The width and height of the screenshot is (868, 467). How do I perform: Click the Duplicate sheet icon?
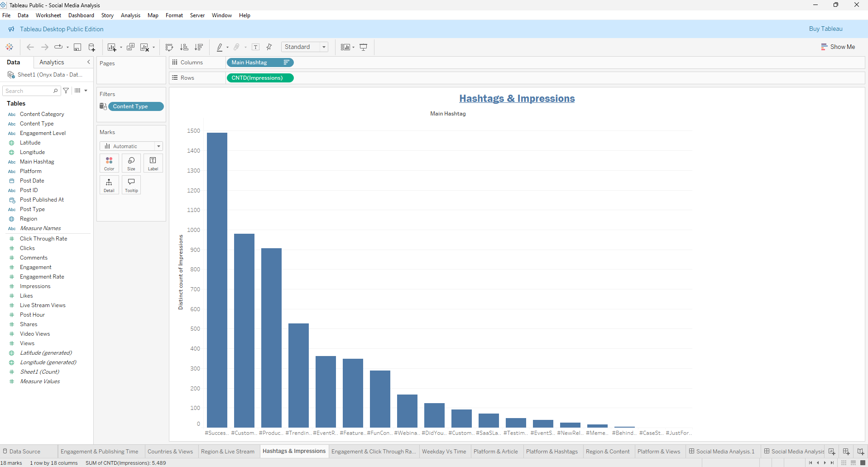[130, 47]
